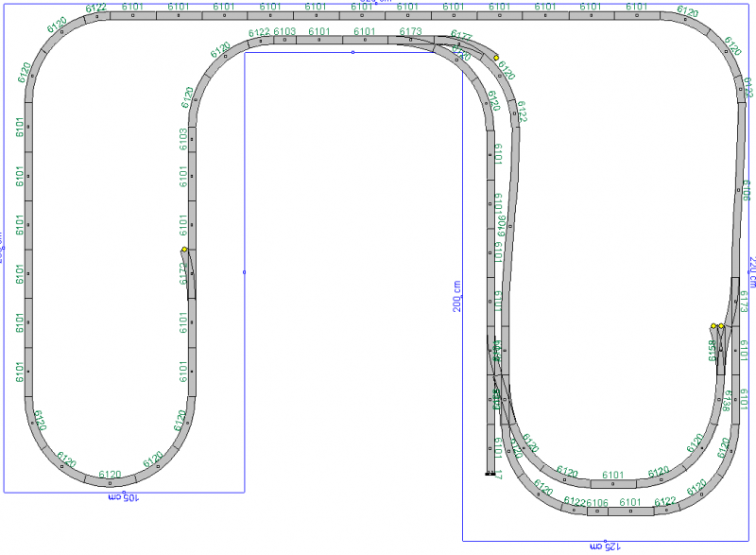The width and height of the screenshot is (756, 555).
Task: Select the 6158 three-way turnout label
Action: [713, 351]
